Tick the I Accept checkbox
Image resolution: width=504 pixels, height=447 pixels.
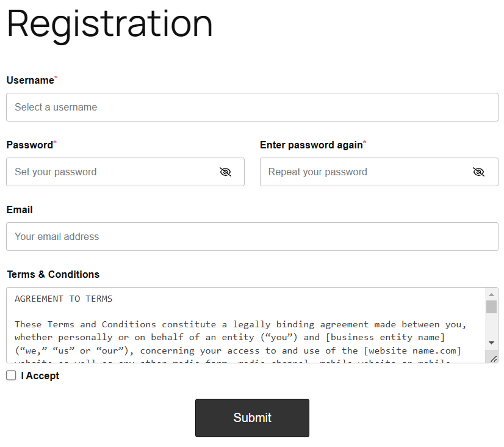coord(11,376)
